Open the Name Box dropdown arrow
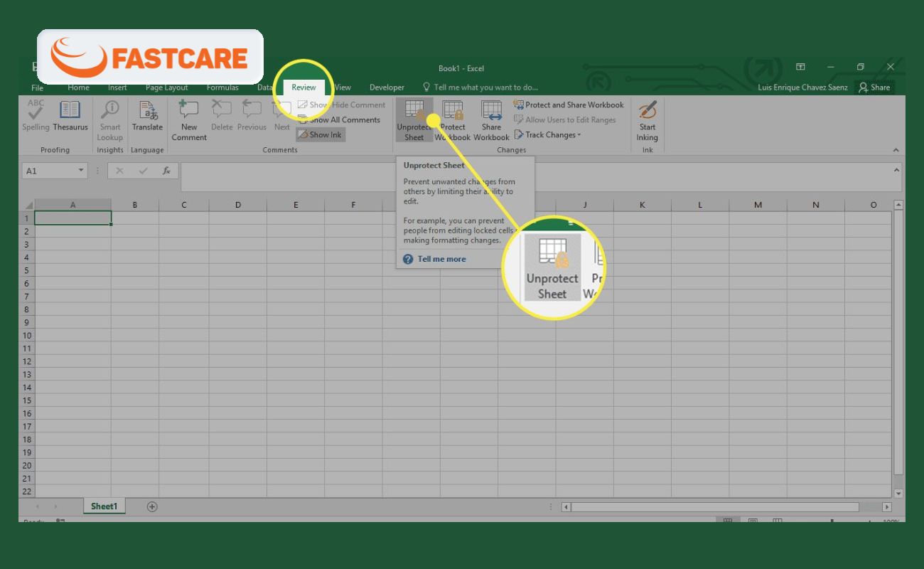This screenshot has width=924, height=569. pyautogui.click(x=82, y=171)
